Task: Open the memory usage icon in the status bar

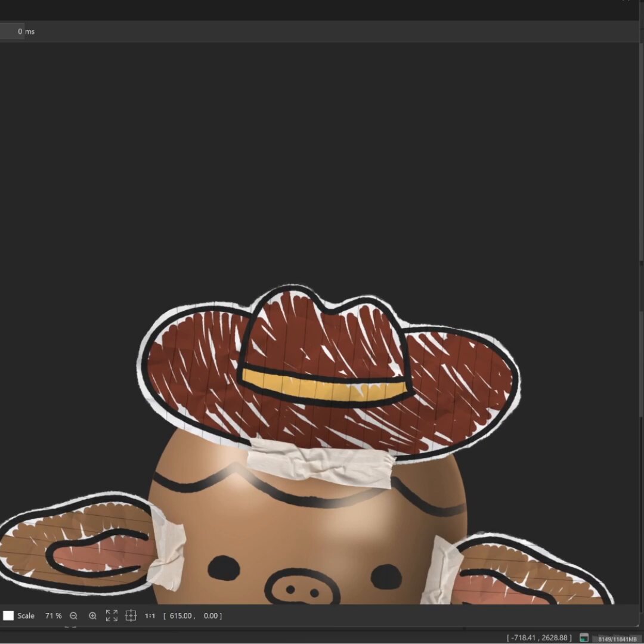Action: click(584, 638)
